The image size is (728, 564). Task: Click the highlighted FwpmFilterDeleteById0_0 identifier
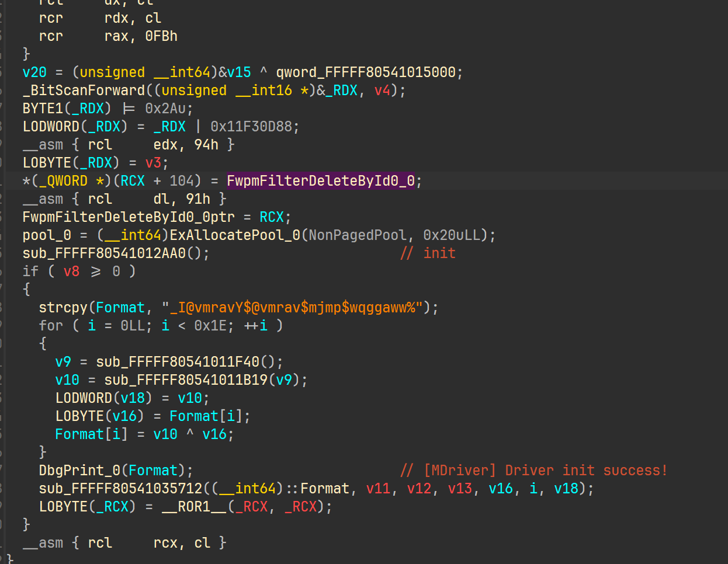click(320, 181)
